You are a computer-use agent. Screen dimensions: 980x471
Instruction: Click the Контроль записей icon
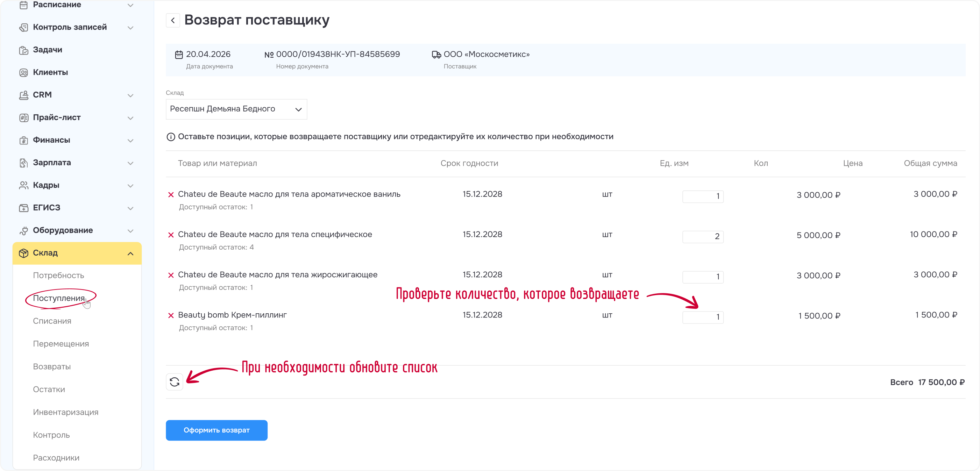tap(23, 27)
